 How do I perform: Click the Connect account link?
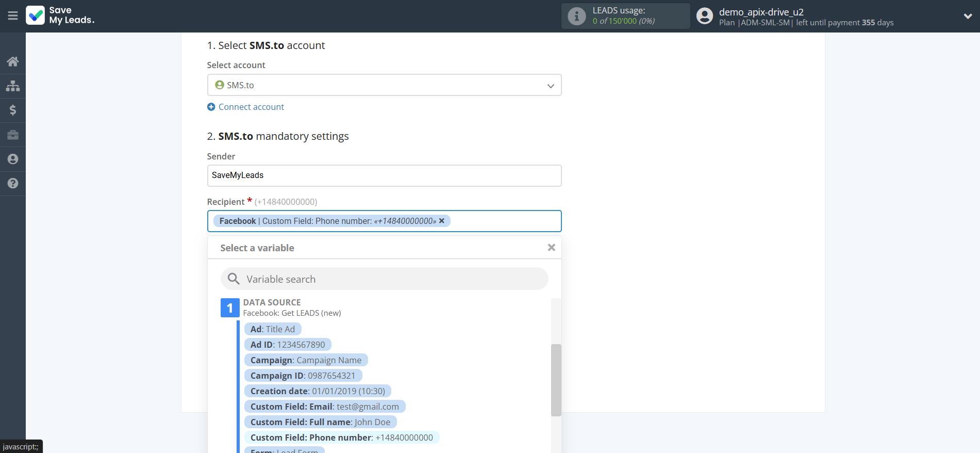pyautogui.click(x=251, y=107)
